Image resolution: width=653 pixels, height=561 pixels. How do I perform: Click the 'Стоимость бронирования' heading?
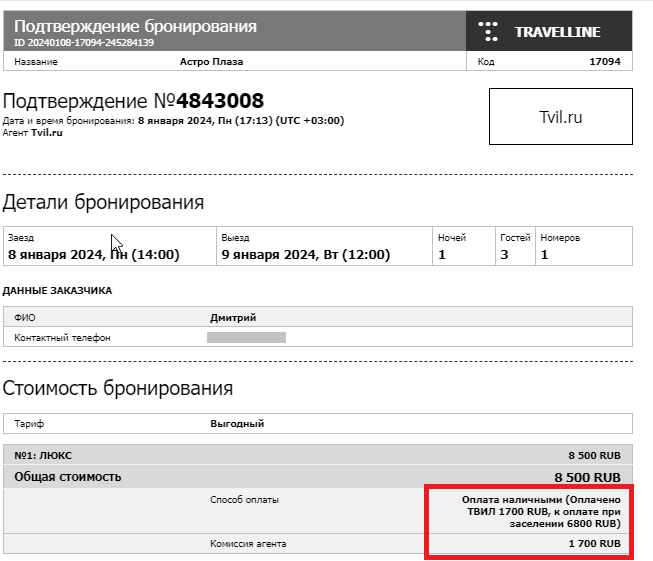118,388
